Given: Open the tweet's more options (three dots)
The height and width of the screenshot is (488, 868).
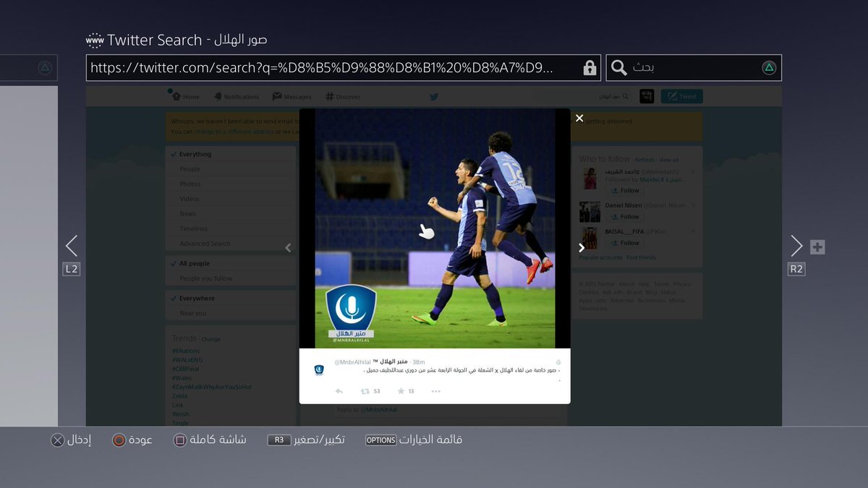Looking at the screenshot, I should (435, 391).
